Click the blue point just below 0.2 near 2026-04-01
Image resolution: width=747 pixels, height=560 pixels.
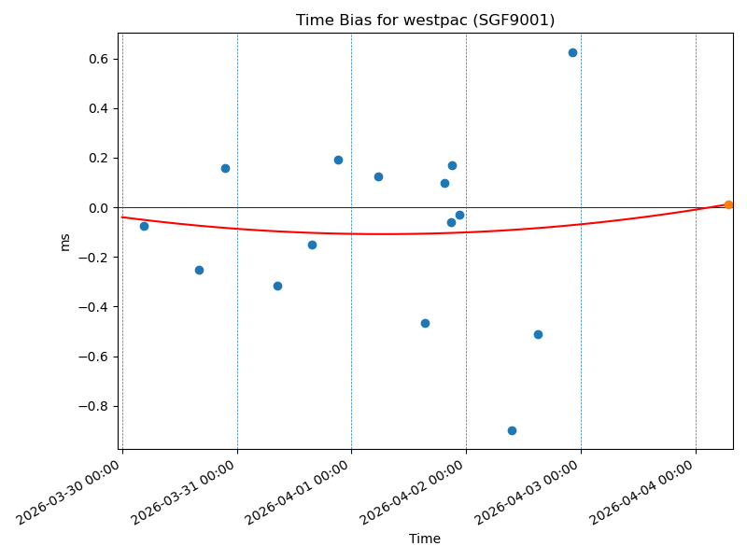[x=338, y=160]
